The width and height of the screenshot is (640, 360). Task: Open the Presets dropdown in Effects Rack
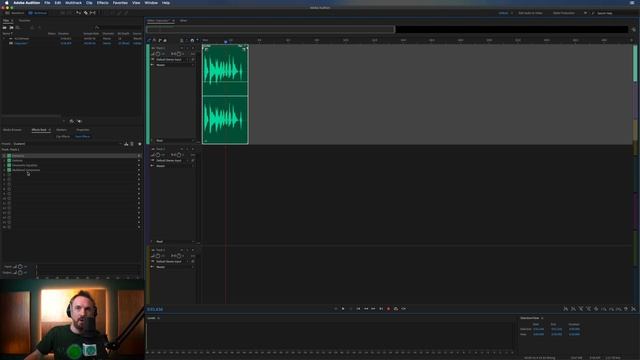point(68,144)
